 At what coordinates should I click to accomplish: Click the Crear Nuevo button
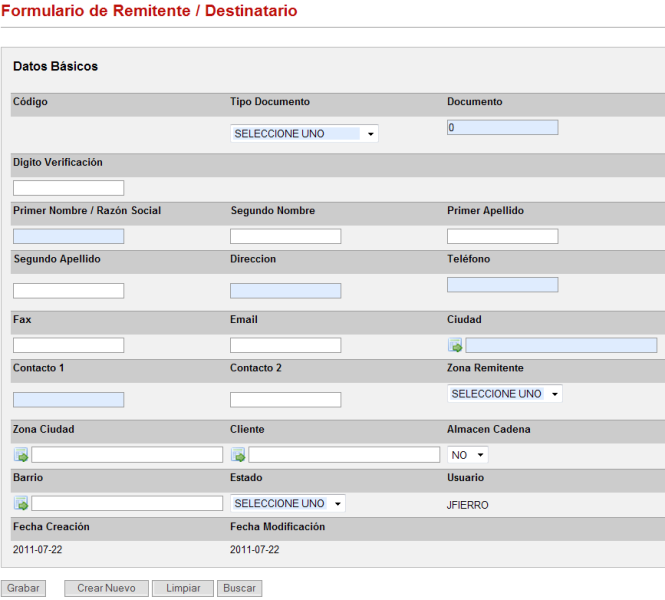pos(106,589)
